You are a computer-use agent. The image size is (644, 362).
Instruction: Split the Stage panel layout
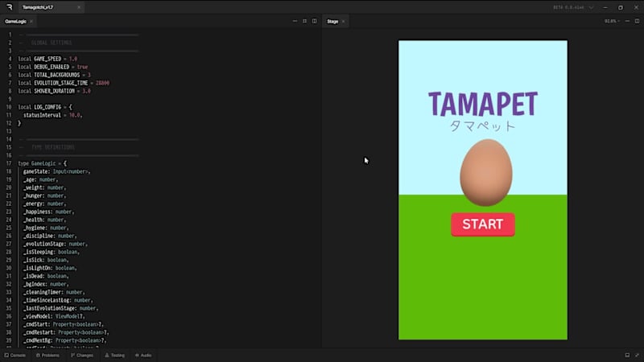637,21
